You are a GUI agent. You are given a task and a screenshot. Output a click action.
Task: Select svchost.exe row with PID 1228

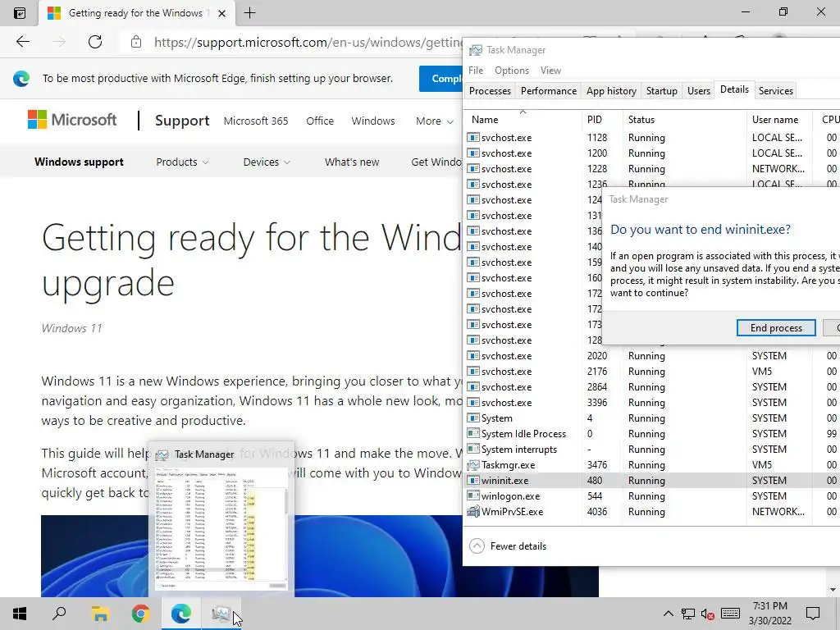[651, 169]
